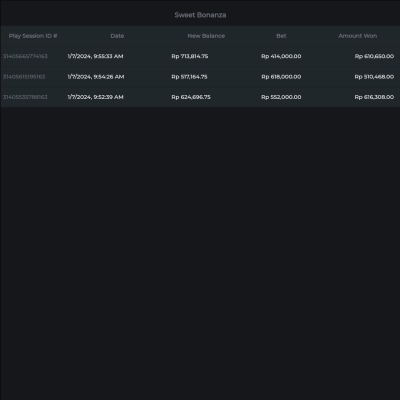The height and width of the screenshot is (400, 400).
Task: Click the Bet column header
Action: coord(281,36)
